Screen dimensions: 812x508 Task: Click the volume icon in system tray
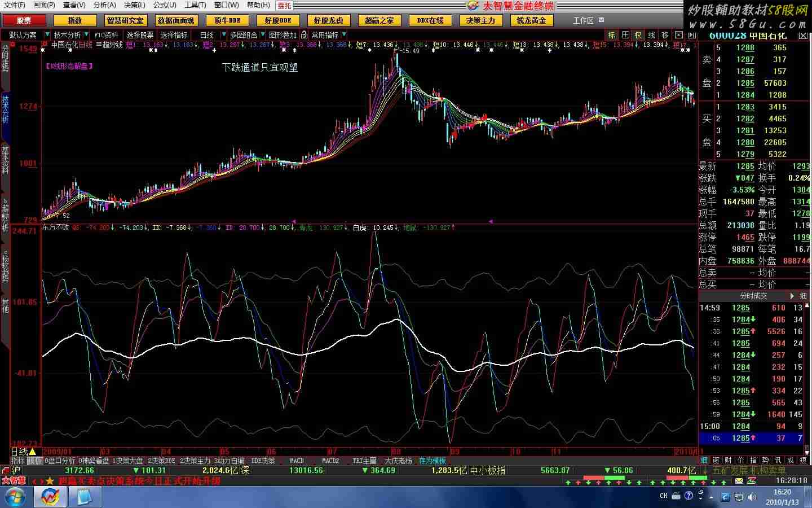[x=753, y=497]
